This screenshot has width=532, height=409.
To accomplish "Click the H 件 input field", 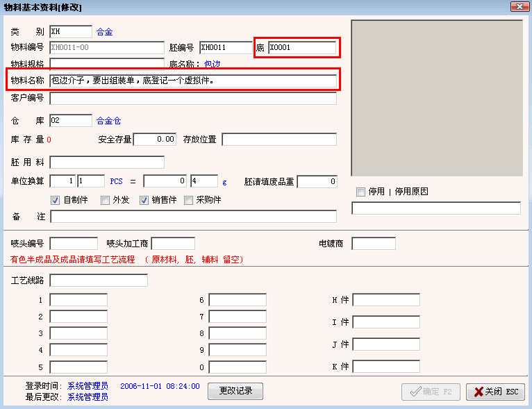I will (386, 300).
